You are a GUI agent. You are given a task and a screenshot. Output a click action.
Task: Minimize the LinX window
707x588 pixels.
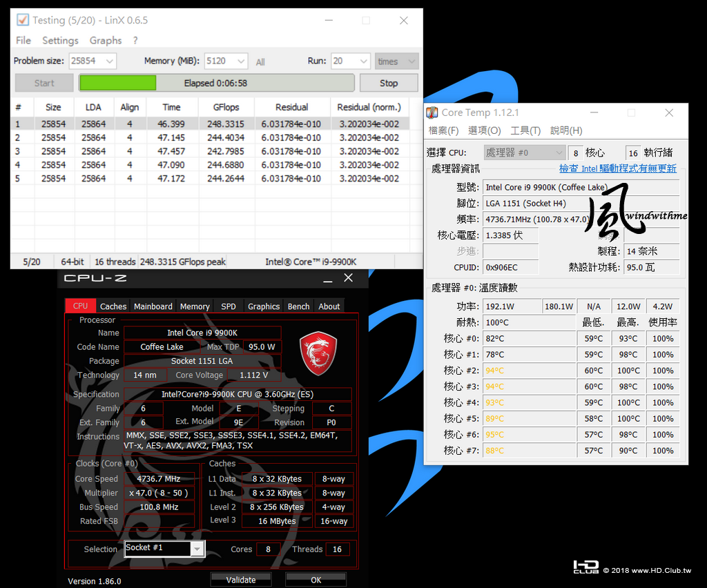click(x=329, y=20)
